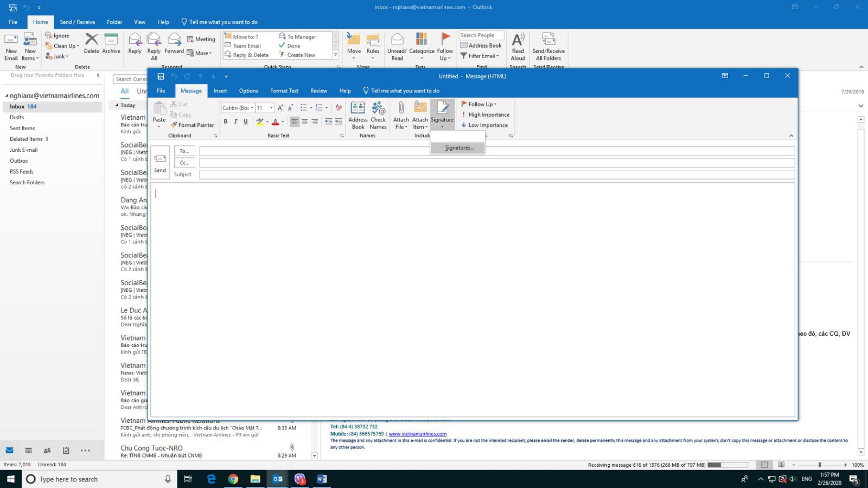Screen dimensions: 868x488
Task: Click Delete in the main Outlook ribbon
Action: (x=92, y=43)
